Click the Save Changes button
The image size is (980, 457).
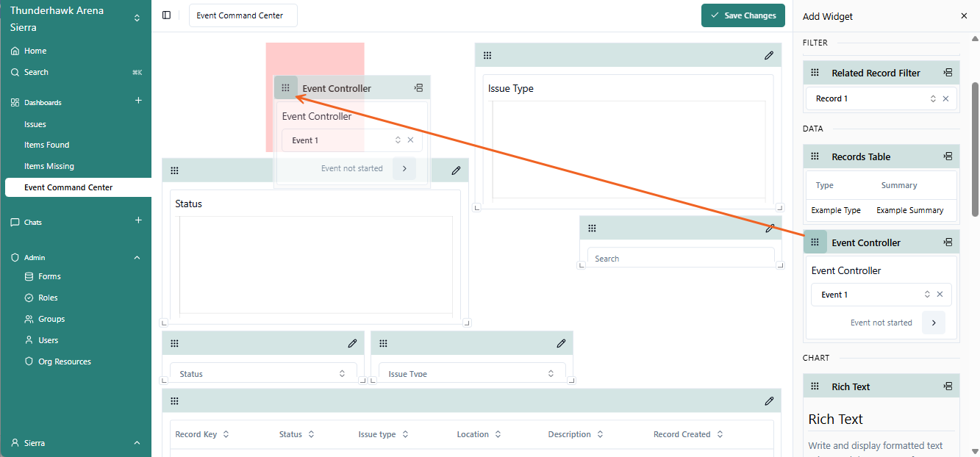pyautogui.click(x=743, y=15)
